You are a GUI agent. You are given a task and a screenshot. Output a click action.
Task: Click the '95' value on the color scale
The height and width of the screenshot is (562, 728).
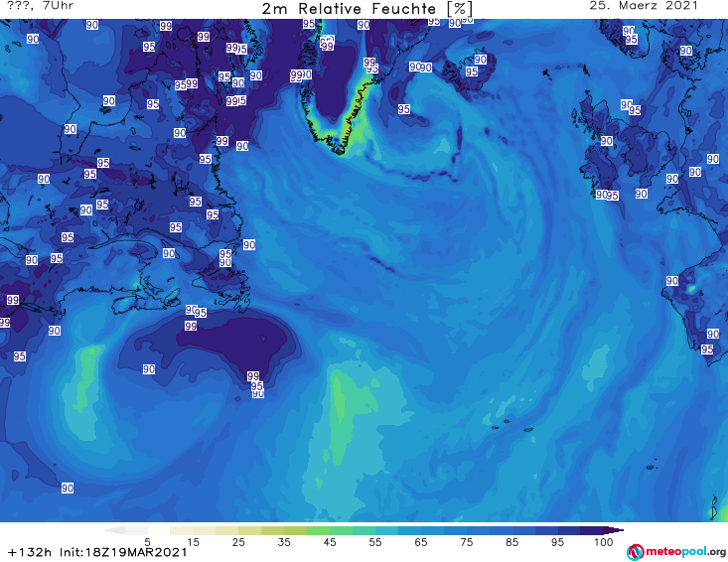pos(557,542)
